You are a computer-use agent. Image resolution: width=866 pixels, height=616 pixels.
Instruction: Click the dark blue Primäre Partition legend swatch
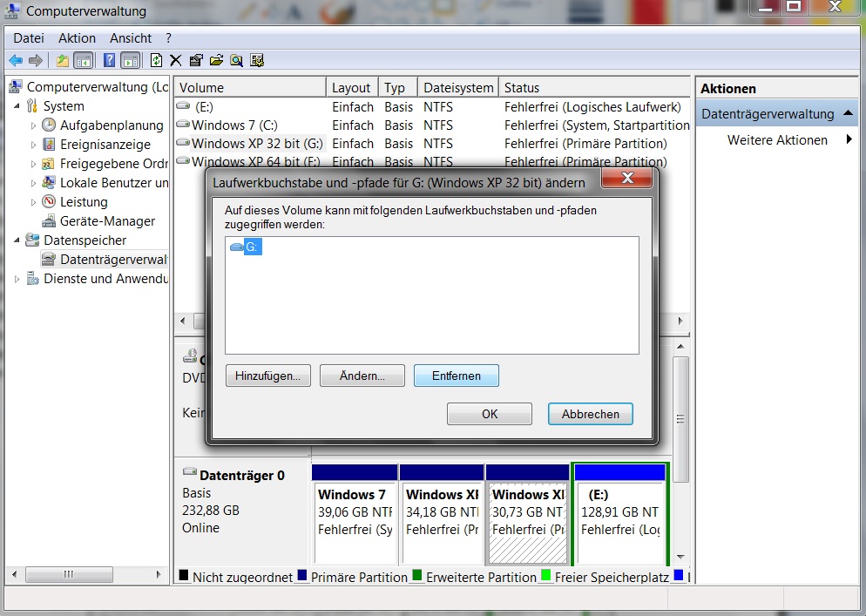tap(302, 576)
